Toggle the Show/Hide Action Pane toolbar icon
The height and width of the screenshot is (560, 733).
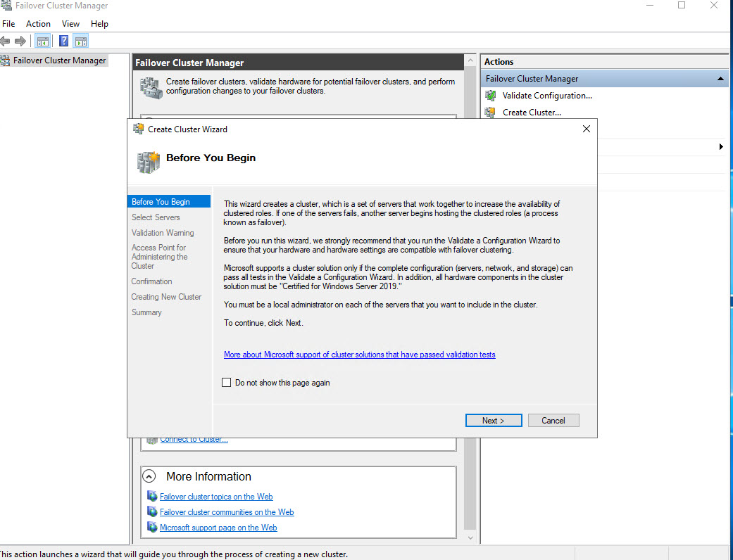81,41
